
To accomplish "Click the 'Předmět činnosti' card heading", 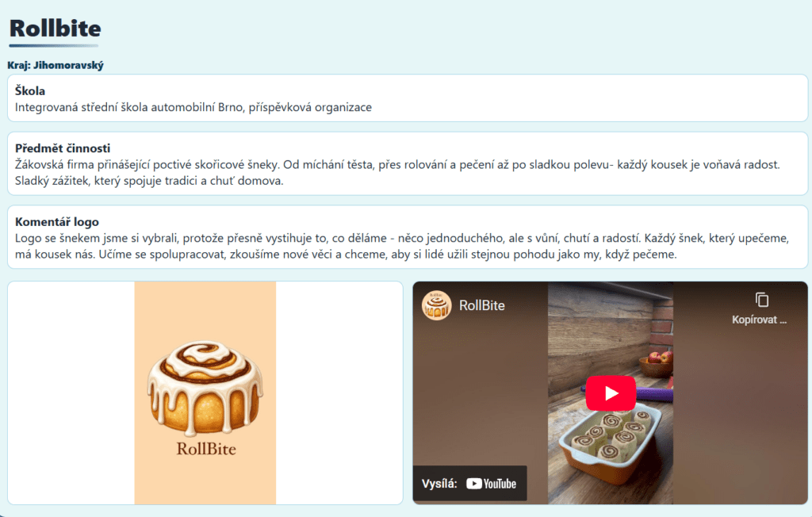I will (x=63, y=148).
